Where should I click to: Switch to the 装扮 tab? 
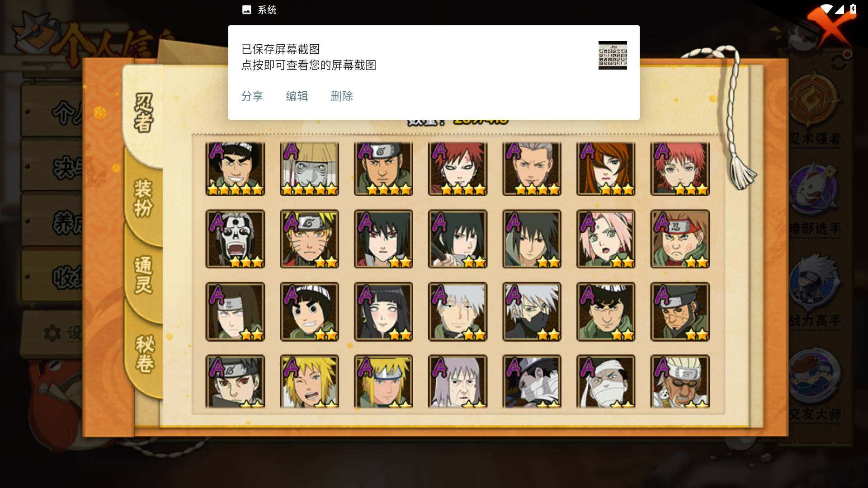(143, 198)
